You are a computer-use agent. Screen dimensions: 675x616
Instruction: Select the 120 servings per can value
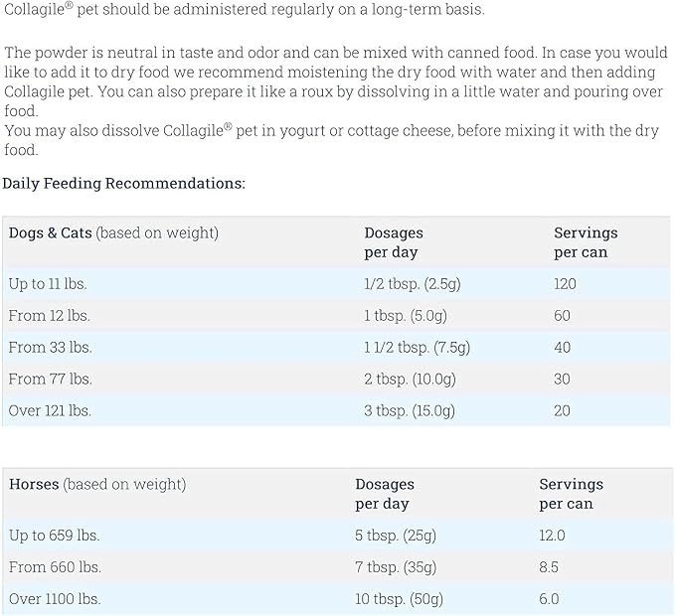(x=566, y=284)
